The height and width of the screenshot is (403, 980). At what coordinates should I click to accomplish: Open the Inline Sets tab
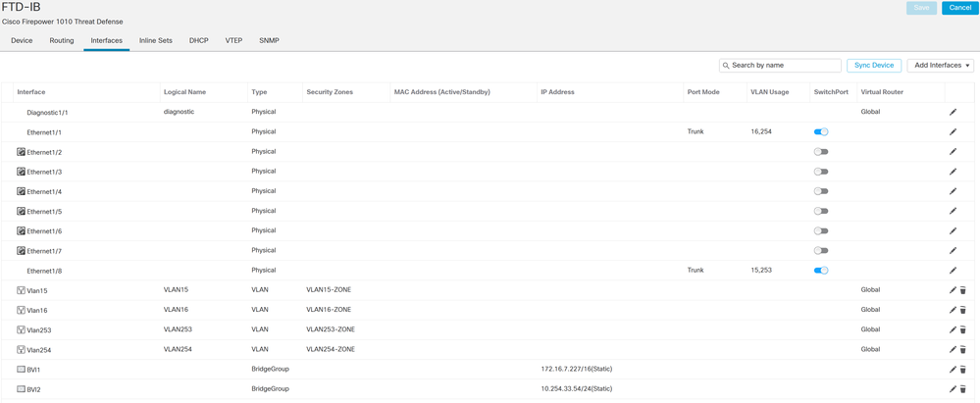156,40
